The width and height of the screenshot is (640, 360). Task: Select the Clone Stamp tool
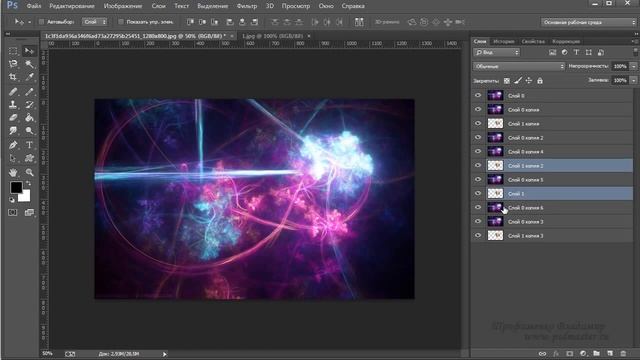click(x=13, y=105)
